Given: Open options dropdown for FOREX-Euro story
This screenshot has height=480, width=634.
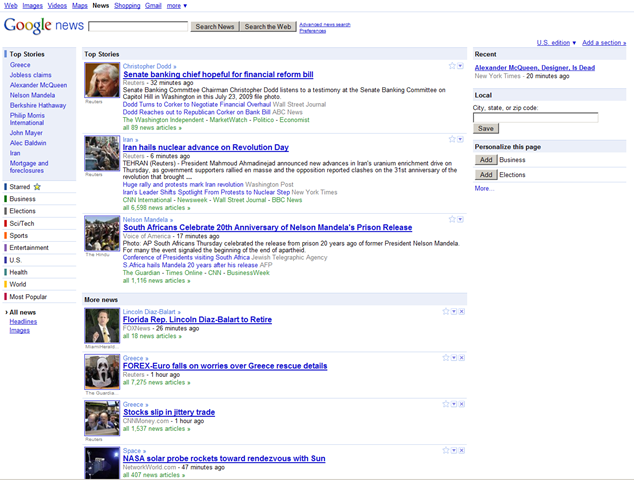Looking at the screenshot, I should coord(454,357).
